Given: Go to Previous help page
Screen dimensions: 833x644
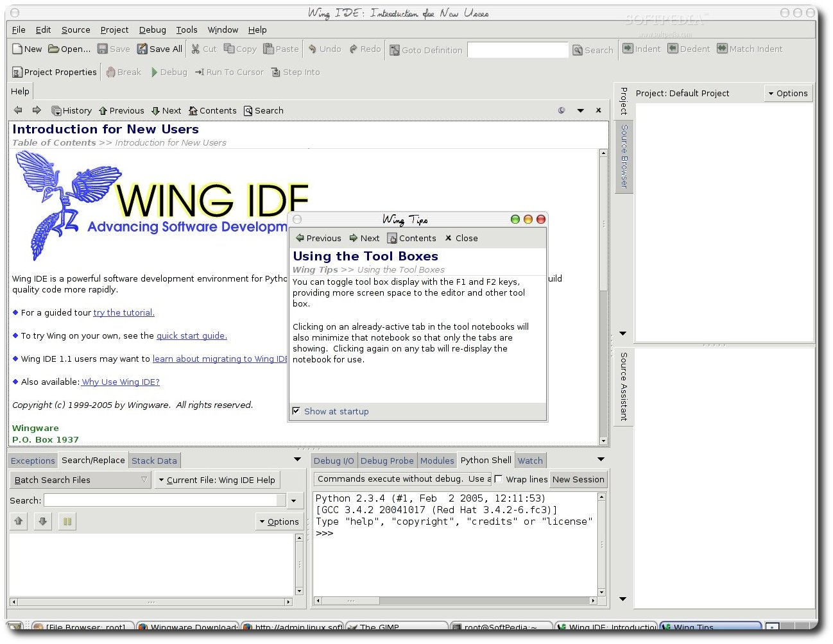Looking at the screenshot, I should (x=121, y=111).
